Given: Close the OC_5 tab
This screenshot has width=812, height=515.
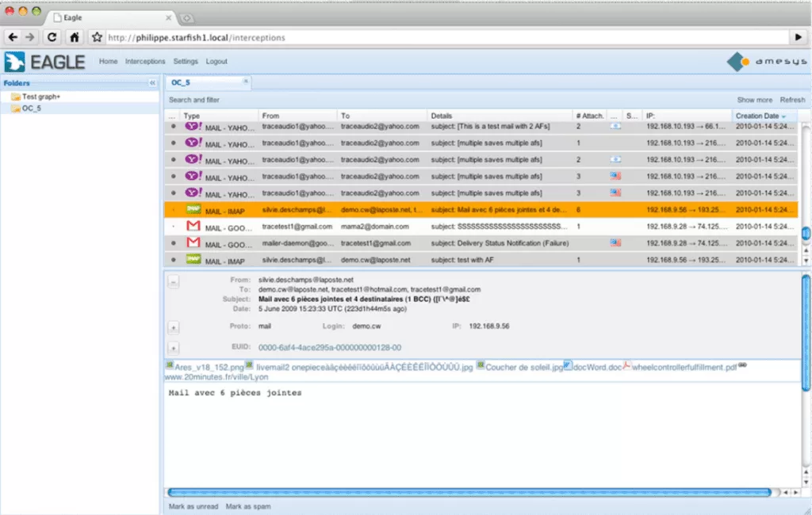Looking at the screenshot, I should coord(246,81).
